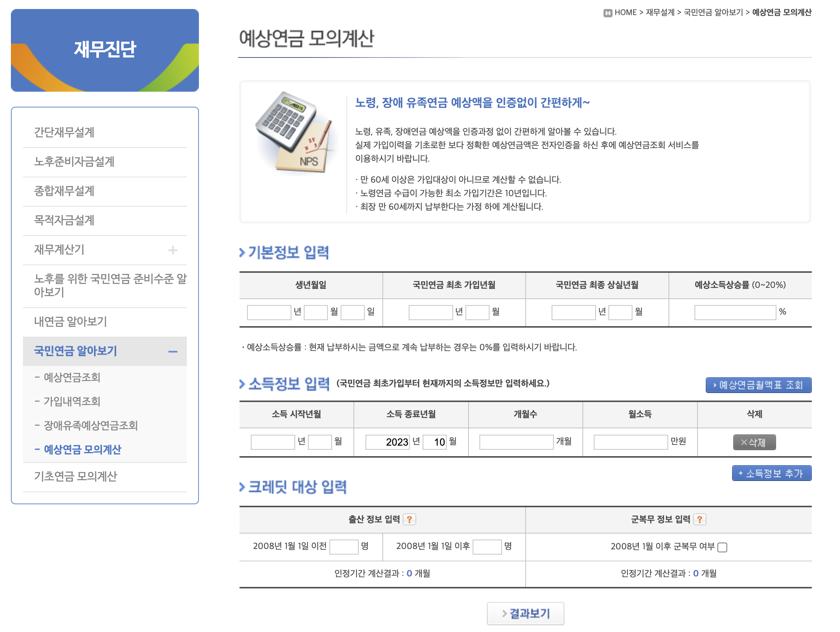Open the 군복무 정보 입력 help icon
This screenshot has width=840, height=632.
point(700,520)
